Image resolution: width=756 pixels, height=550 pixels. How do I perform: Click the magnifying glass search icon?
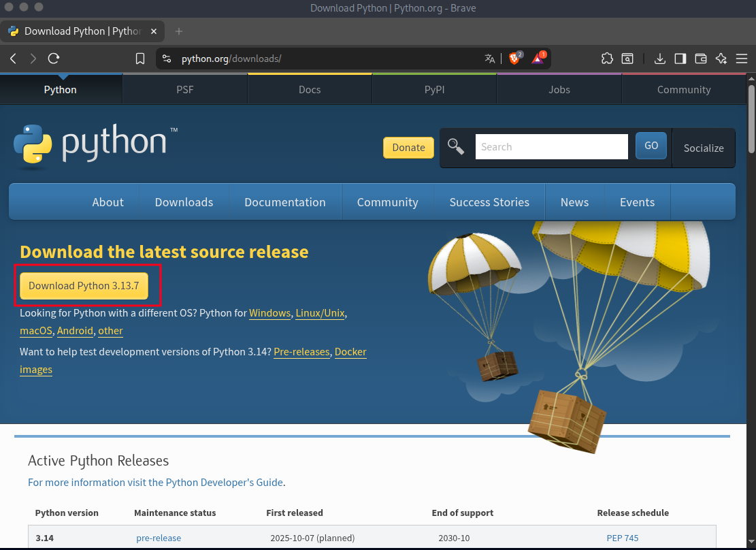click(456, 146)
